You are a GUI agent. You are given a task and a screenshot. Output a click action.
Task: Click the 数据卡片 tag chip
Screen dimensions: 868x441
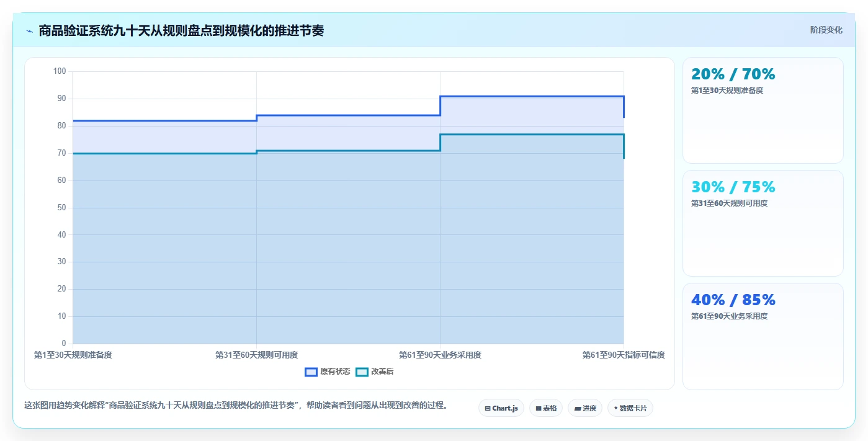point(630,408)
